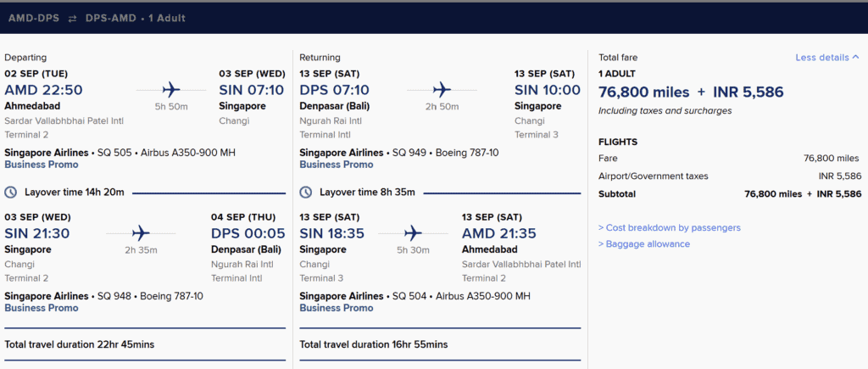Click the AMD 22:50 departure time
Viewport: 868px width, 369px height.
click(x=44, y=90)
